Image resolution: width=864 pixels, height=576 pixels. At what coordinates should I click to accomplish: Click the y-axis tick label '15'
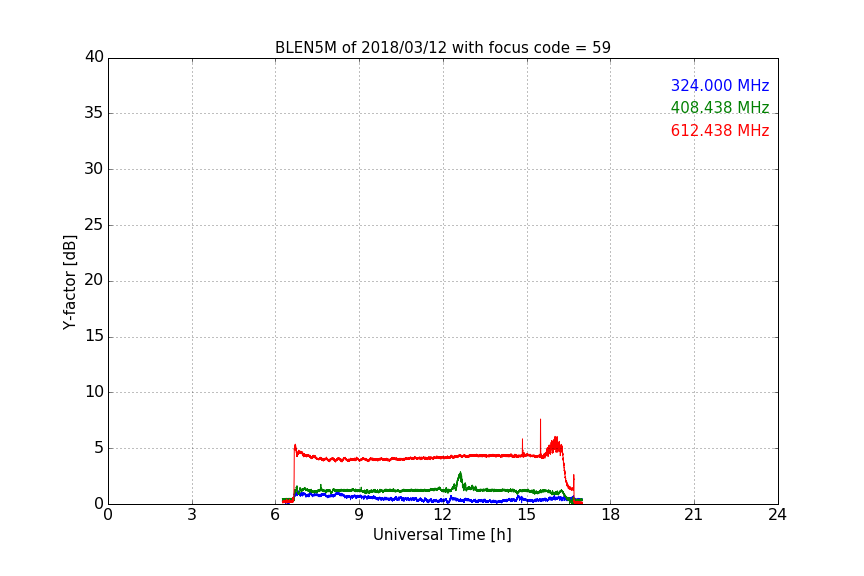pyautogui.click(x=94, y=336)
